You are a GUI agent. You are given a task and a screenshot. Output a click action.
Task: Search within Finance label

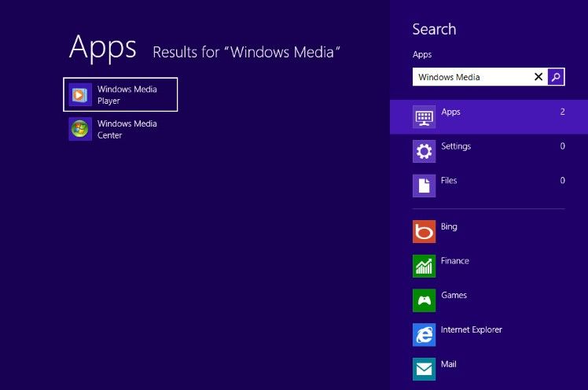(x=455, y=260)
